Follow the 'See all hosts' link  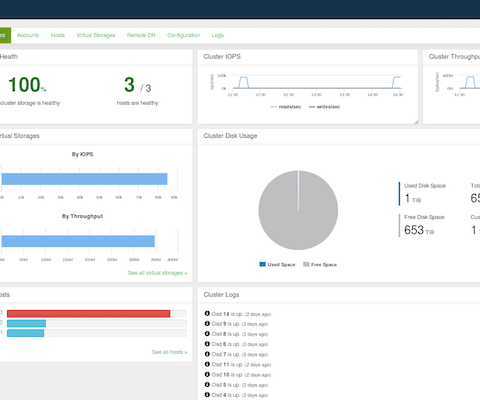pyautogui.click(x=170, y=352)
